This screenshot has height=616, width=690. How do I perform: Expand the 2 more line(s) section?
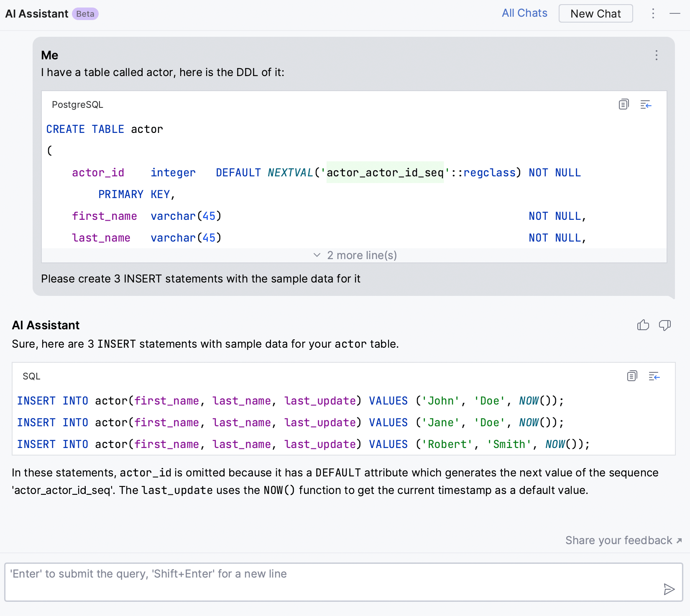tap(355, 255)
